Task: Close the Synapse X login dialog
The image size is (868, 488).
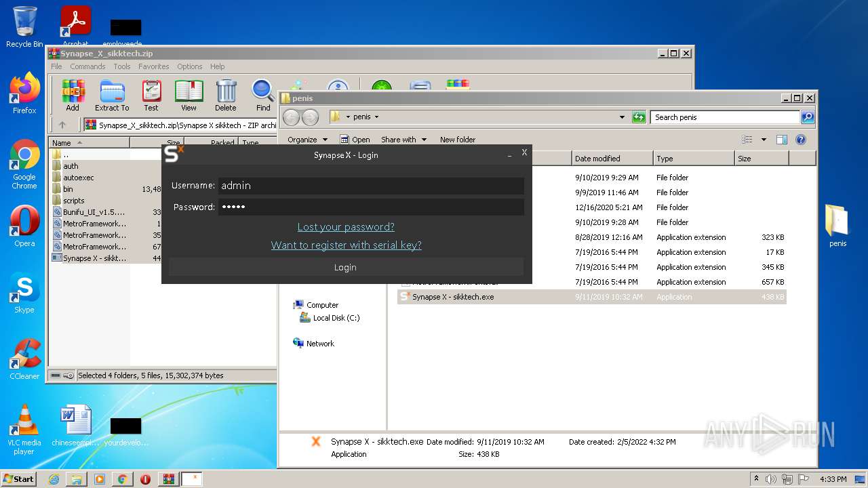Action: [x=524, y=153]
